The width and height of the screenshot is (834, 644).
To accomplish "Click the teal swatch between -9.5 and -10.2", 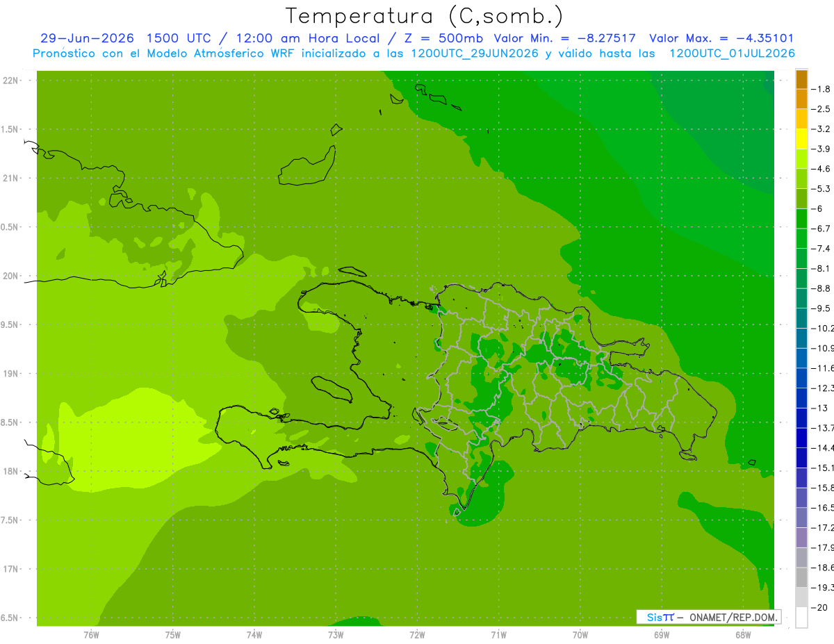I will [801, 318].
